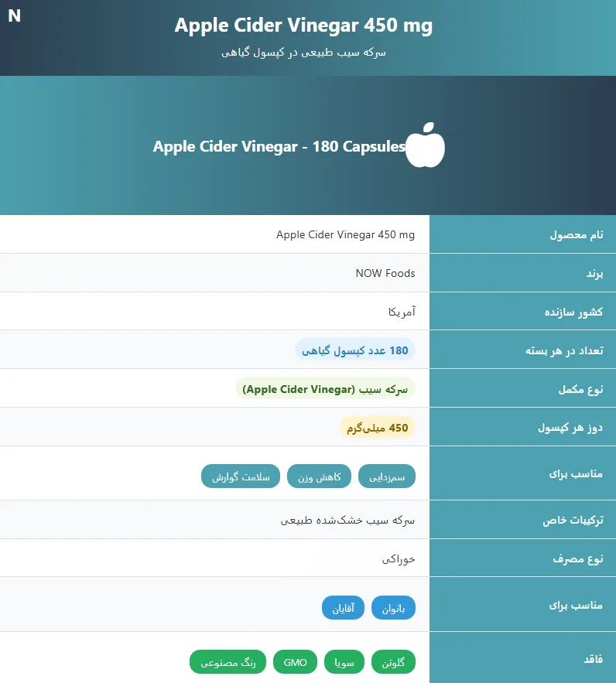Screen dimensions: 616x683
Task: Click product name cell 'Apple Cider Vinegar 450 mg'
Action: 345,234
